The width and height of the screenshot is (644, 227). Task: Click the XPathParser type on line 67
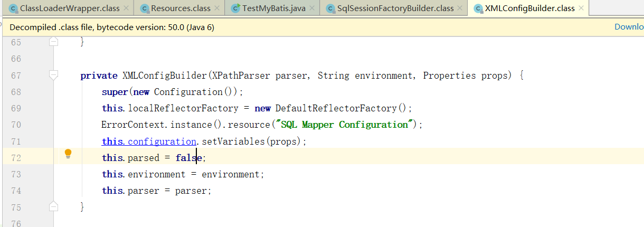click(240, 75)
